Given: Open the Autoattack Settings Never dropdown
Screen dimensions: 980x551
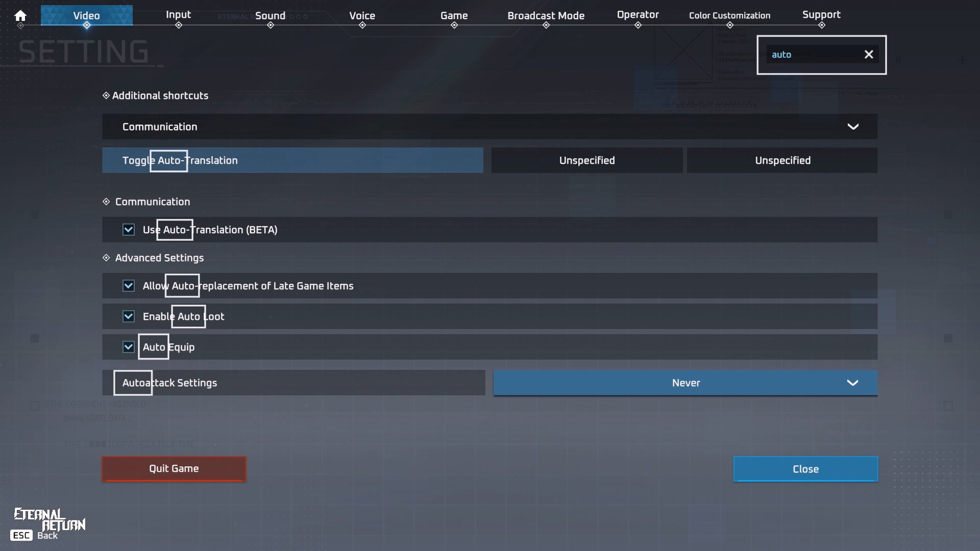Looking at the screenshot, I should tap(685, 383).
